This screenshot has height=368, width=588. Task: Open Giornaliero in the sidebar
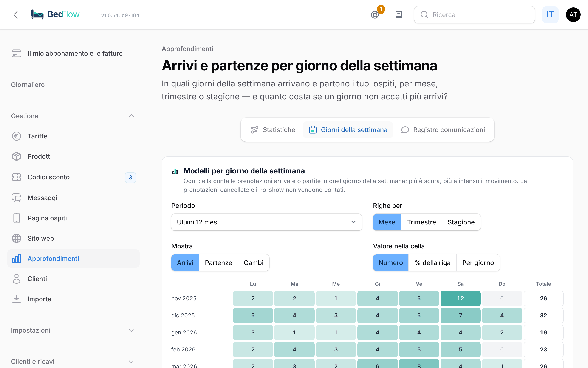pyautogui.click(x=28, y=85)
